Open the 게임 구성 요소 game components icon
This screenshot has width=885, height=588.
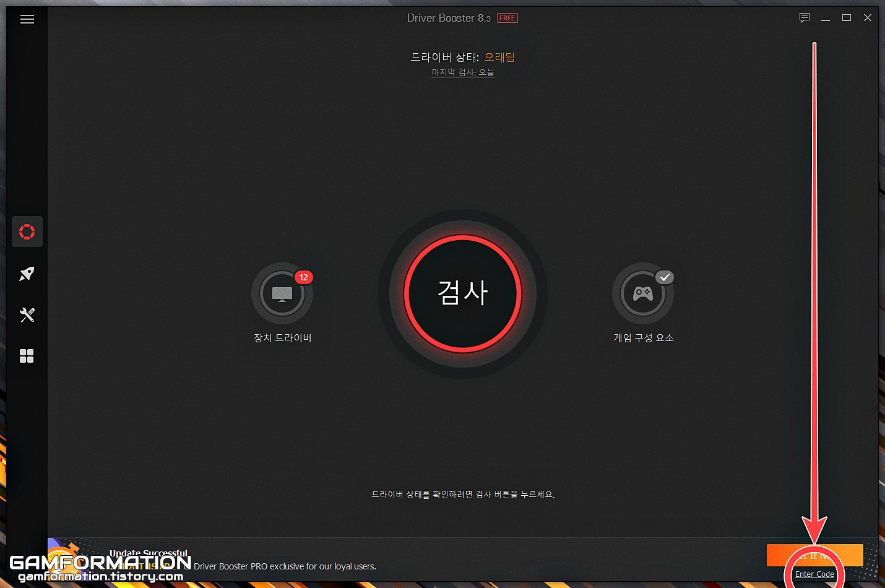643,293
